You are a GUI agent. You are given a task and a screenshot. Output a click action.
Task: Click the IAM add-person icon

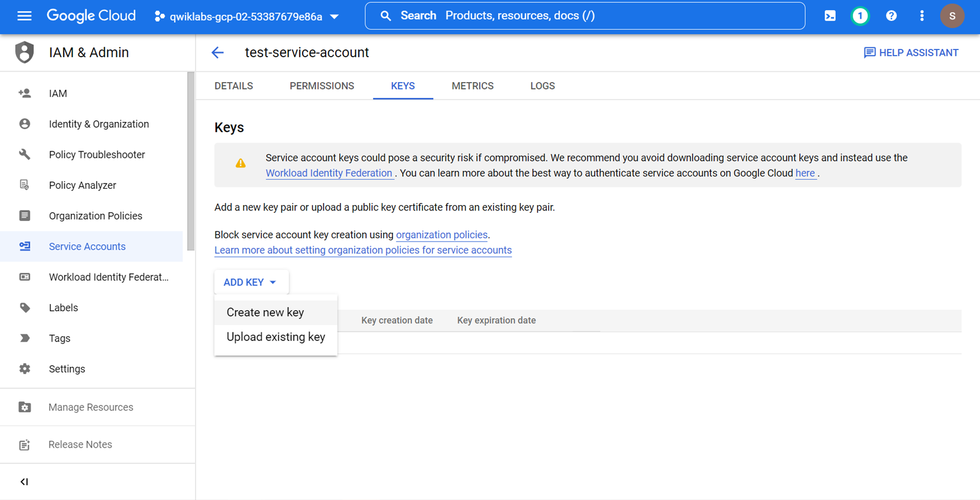coord(24,93)
